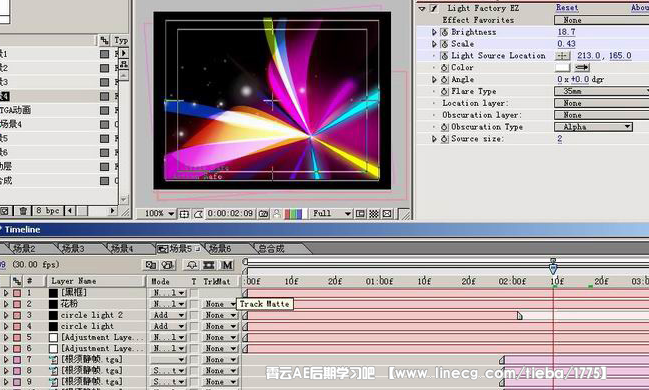Viewport: 649px width, 390px height.
Task: Toggle the effect enable icon for Light Factory EZ
Action: (433, 8)
